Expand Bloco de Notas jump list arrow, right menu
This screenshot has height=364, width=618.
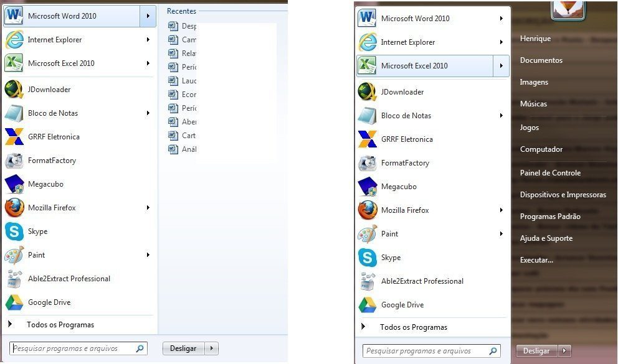tap(501, 115)
